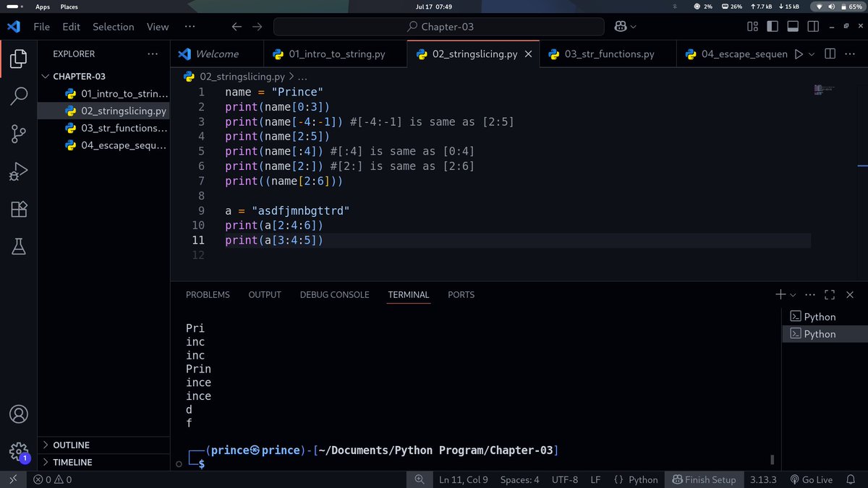Open run button dropdown chevron
The width and height of the screenshot is (868, 488).
(x=812, y=54)
